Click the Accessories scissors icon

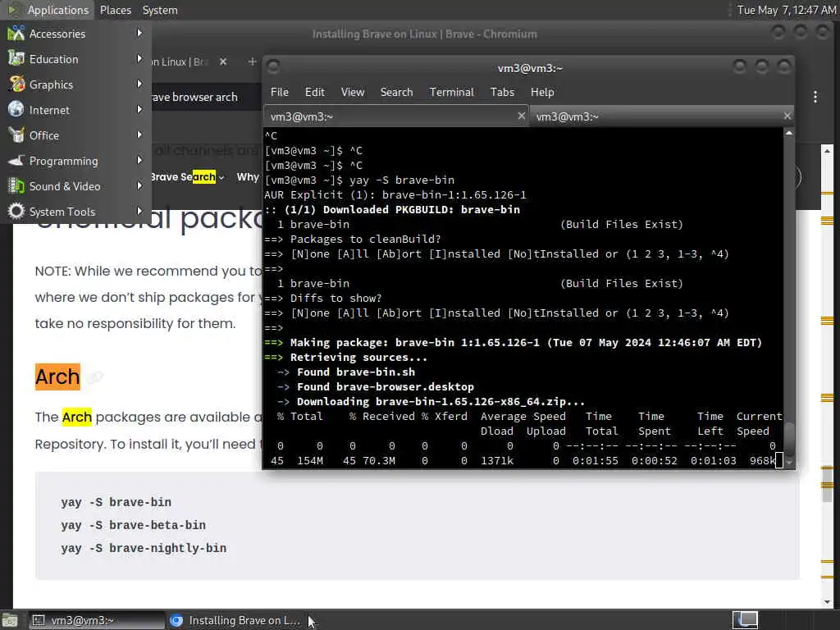[16, 33]
